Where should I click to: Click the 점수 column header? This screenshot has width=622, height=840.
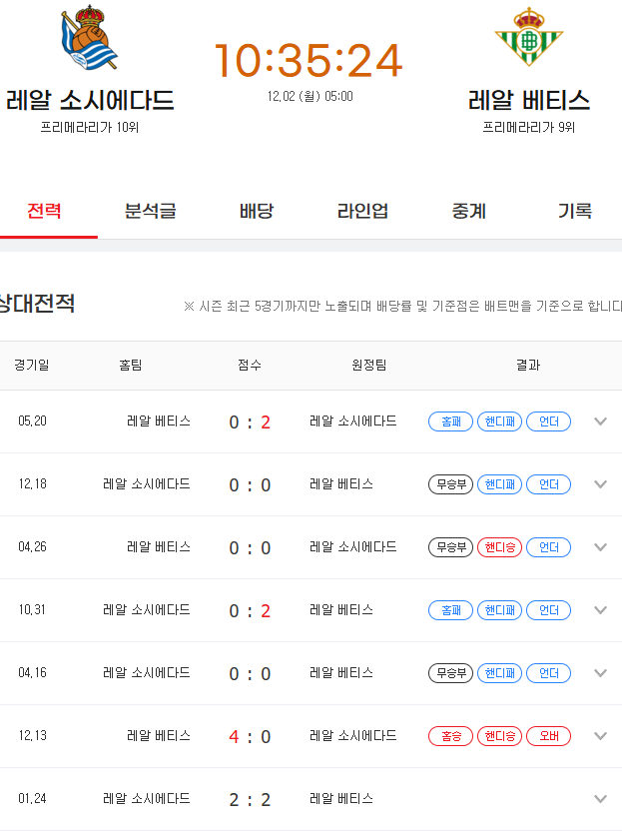(250, 366)
